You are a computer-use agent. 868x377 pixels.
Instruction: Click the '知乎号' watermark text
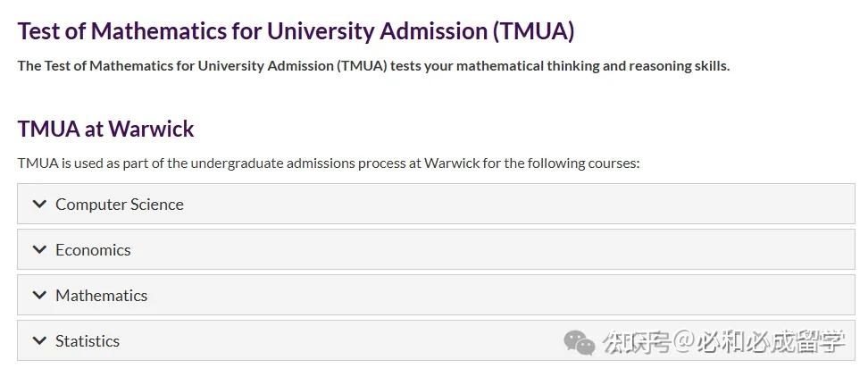[636, 341]
